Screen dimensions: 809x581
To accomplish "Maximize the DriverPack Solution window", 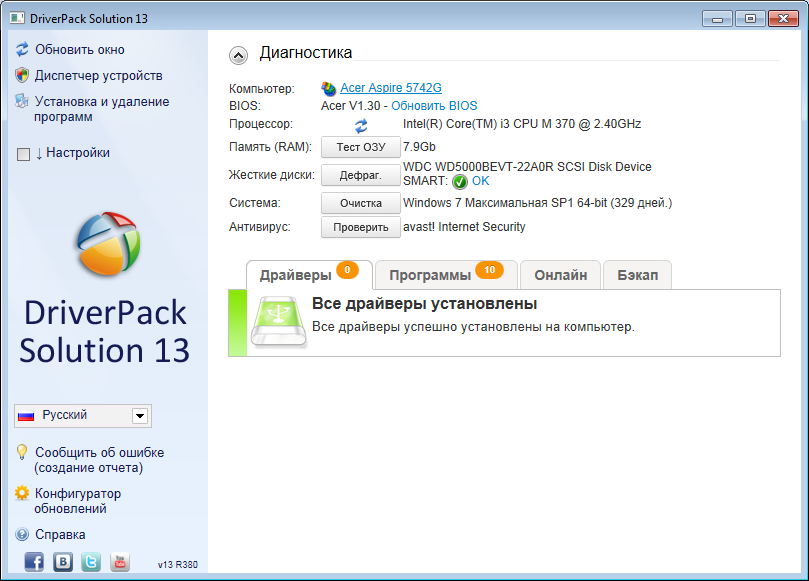I will point(750,19).
